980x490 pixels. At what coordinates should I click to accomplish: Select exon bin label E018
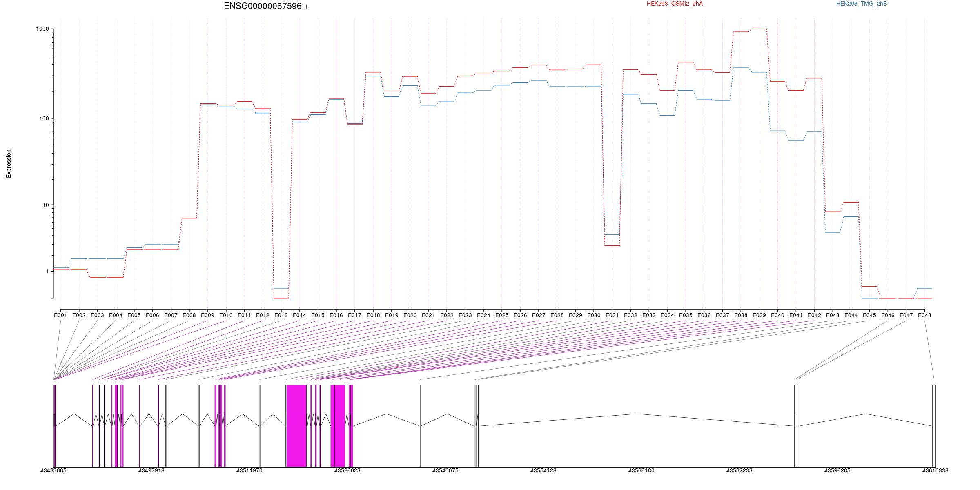(x=373, y=315)
